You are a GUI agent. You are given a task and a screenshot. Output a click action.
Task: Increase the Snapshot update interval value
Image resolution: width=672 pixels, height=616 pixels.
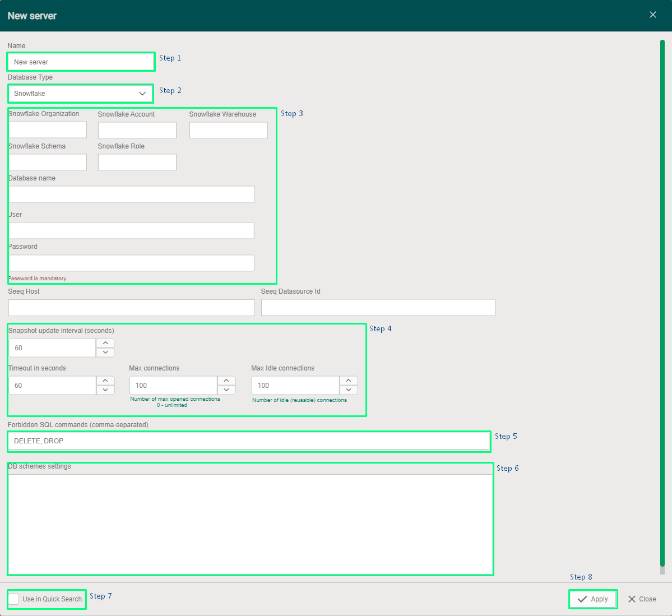105,343
